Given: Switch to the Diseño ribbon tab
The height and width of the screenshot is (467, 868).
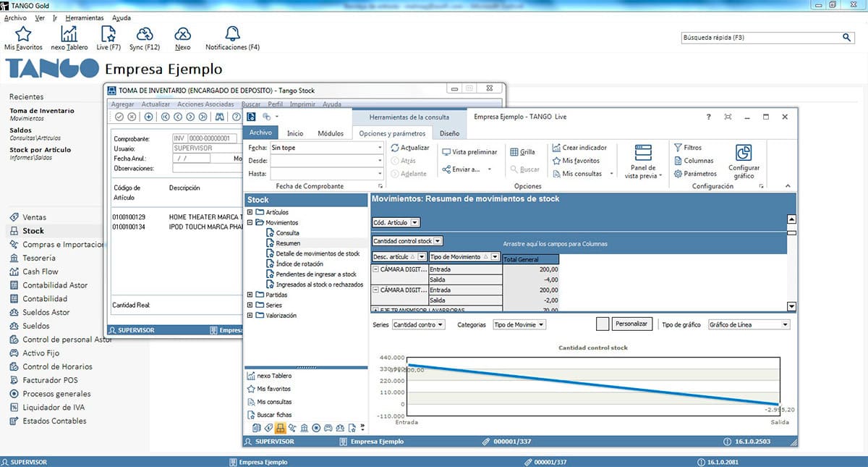Looking at the screenshot, I should (x=449, y=133).
